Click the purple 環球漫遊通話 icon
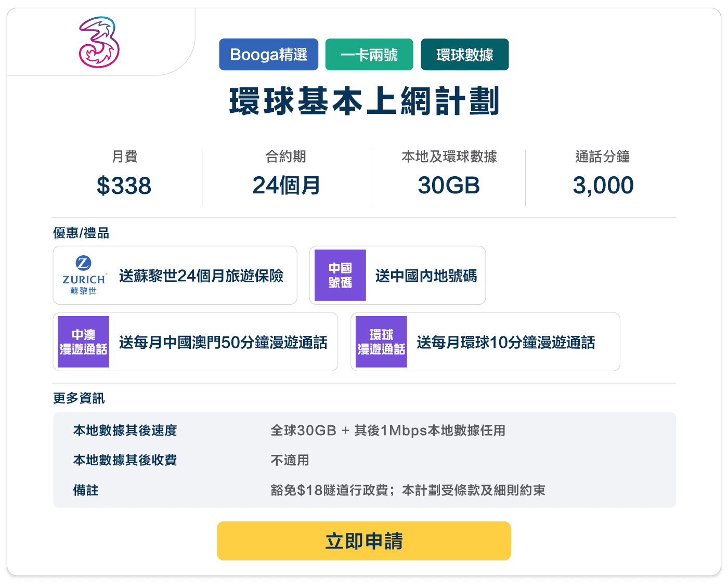The image size is (728, 588). click(381, 342)
